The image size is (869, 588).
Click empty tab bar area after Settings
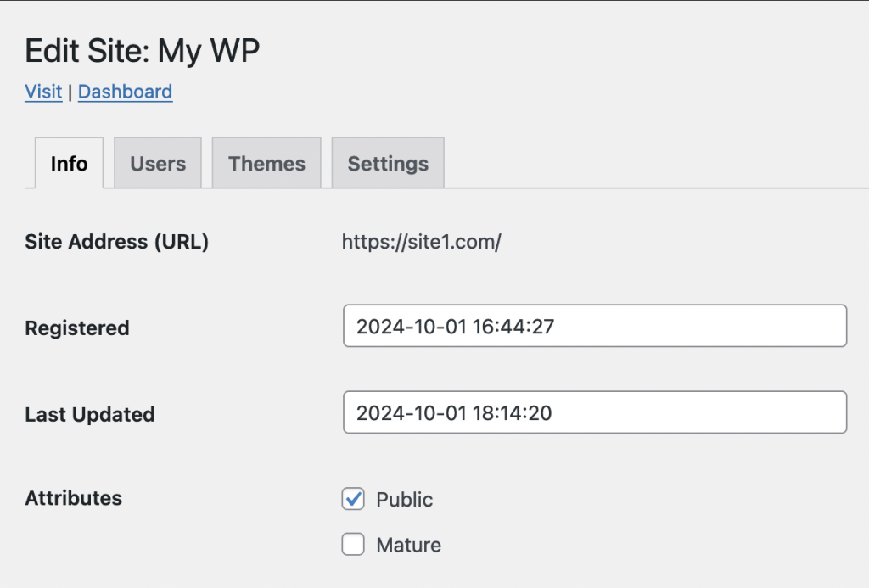(x=653, y=164)
